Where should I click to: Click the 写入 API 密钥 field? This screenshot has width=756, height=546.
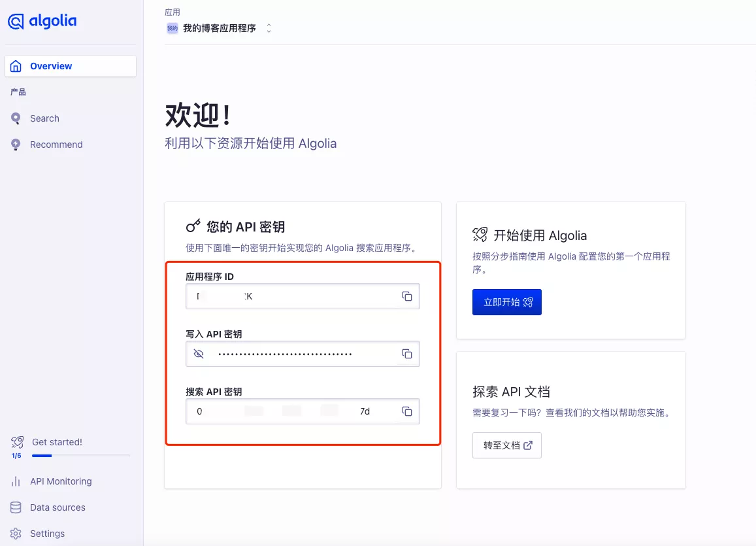(x=303, y=354)
